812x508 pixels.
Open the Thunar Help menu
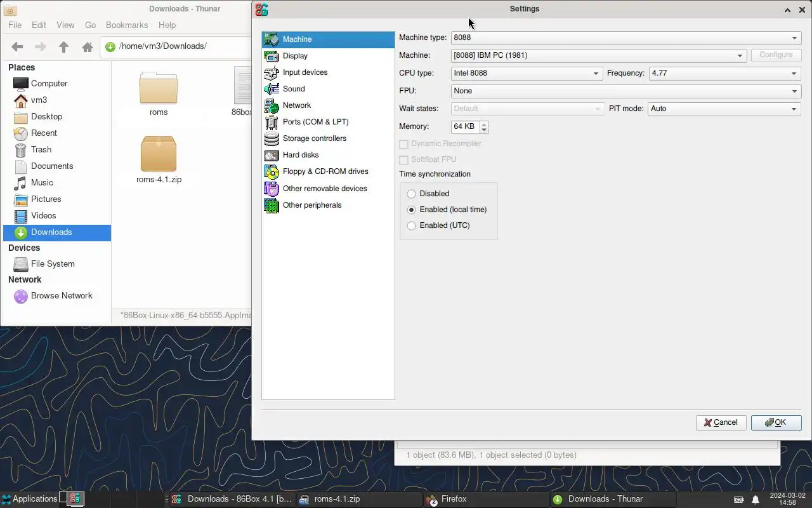[167, 25]
